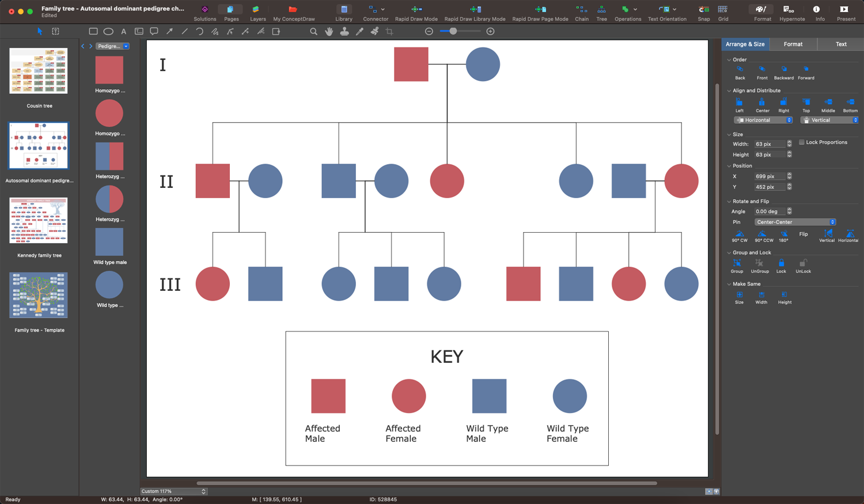Image resolution: width=864 pixels, height=504 pixels.
Task: Click the Angle input field
Action: click(x=770, y=211)
